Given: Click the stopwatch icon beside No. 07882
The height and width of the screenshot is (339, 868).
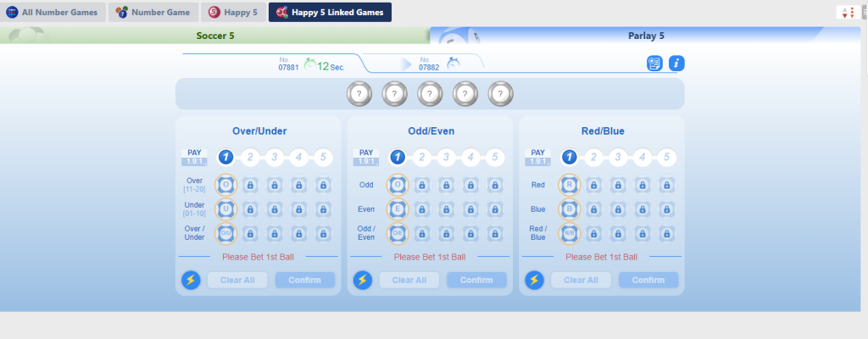Looking at the screenshot, I should tap(453, 64).
